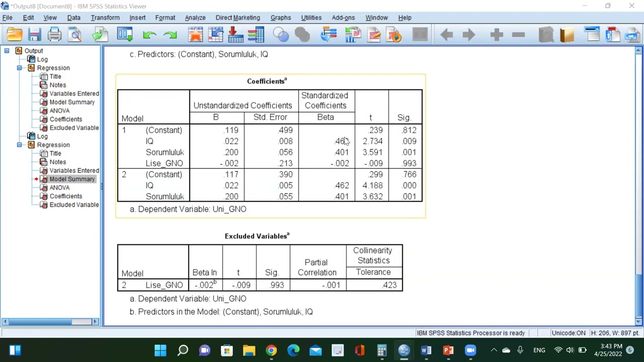Open the Zoom app from the taskbar

point(470,350)
